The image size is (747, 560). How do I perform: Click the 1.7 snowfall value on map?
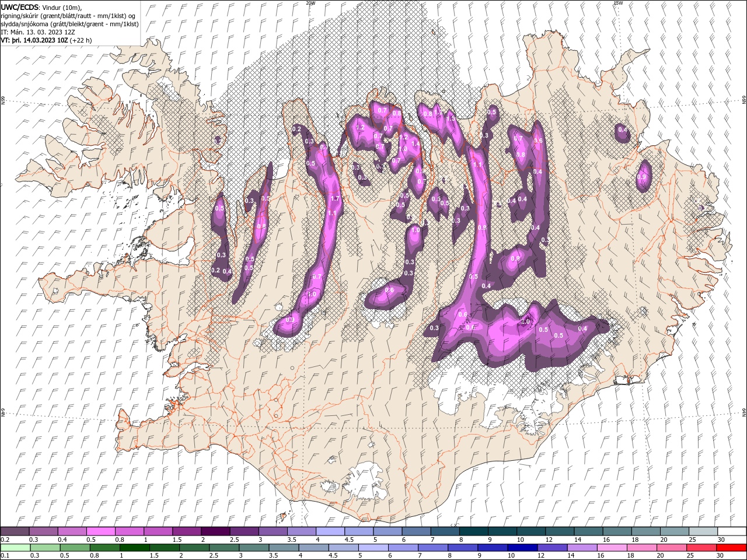click(335, 198)
